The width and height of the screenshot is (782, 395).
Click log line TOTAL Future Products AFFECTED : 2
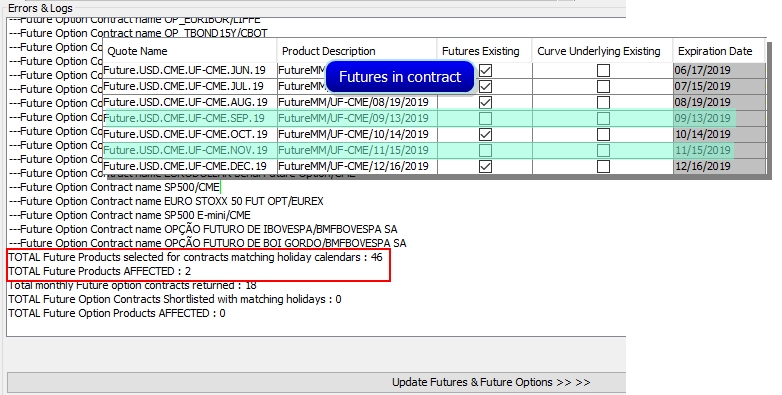100,271
